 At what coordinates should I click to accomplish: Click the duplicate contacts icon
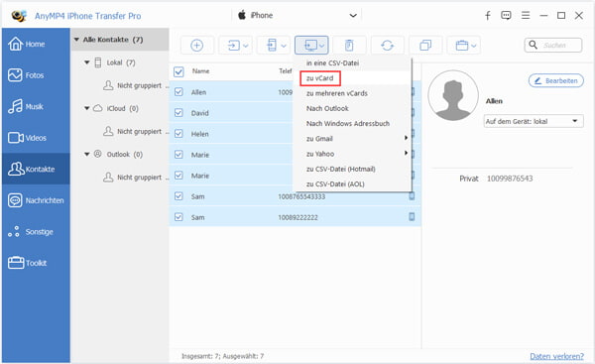tap(425, 46)
